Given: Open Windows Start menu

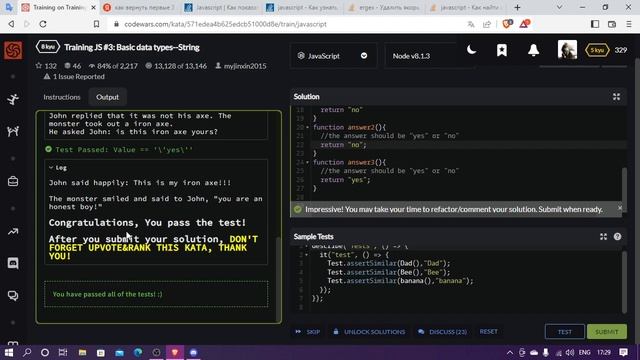Looking at the screenshot, I should 9,352.
